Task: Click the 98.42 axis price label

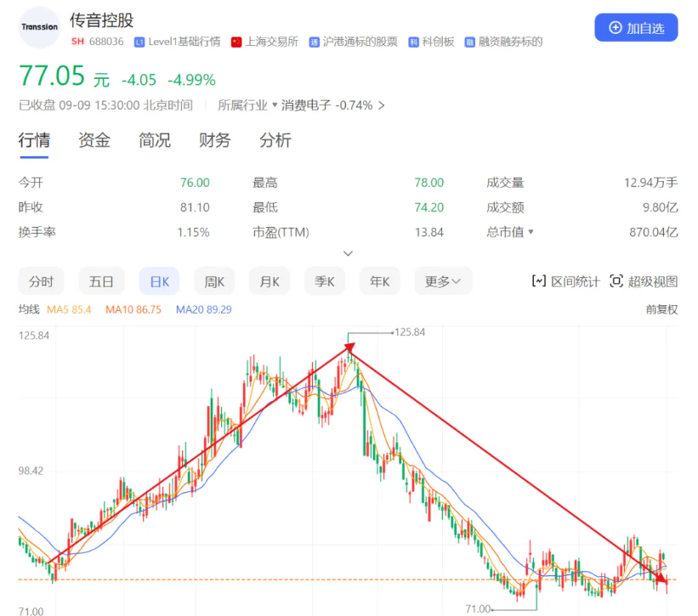Action: click(x=31, y=471)
